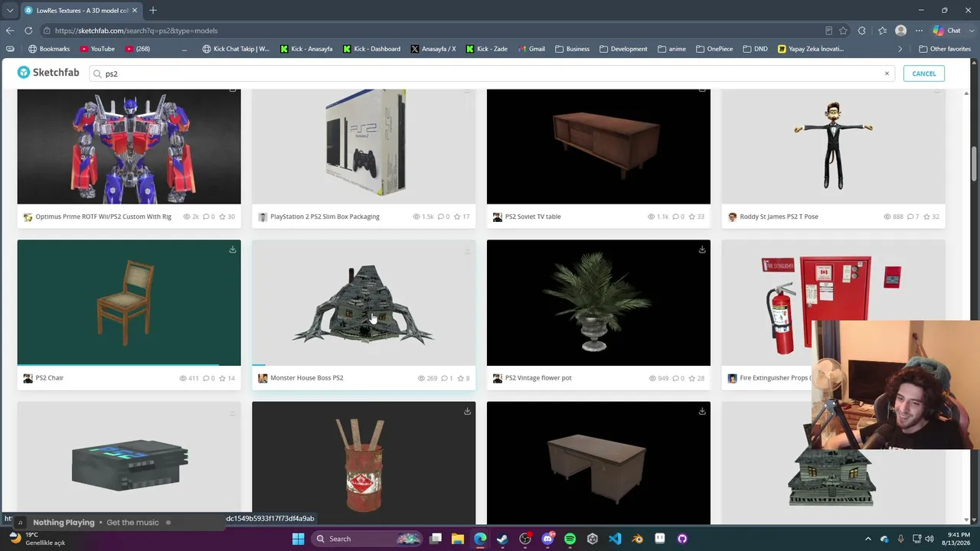Image resolution: width=980 pixels, height=551 pixels.
Task: Click the download icon on PS2 Chair
Action: (x=233, y=249)
